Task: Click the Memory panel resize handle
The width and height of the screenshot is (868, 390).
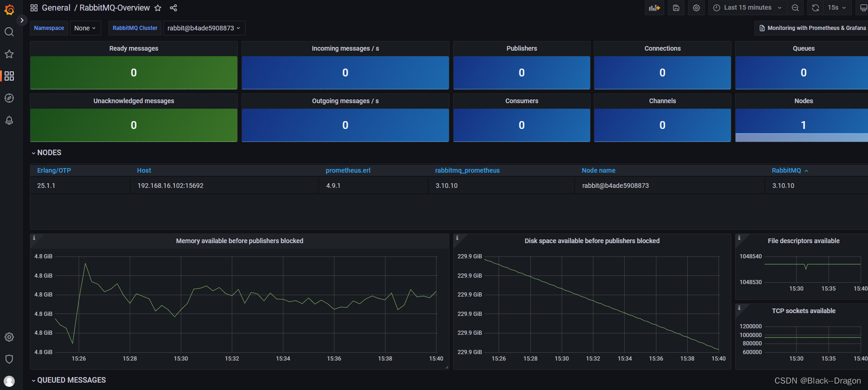Action: point(447,367)
